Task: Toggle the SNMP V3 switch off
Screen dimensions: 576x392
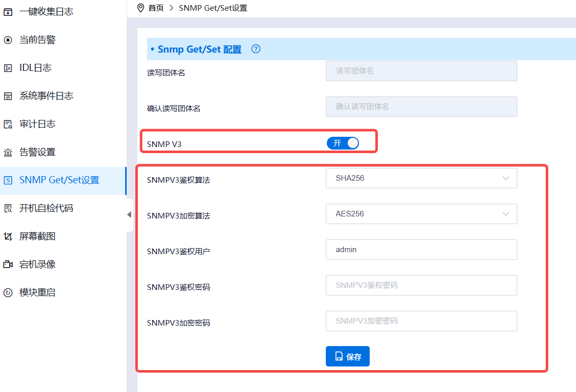Action: pos(343,143)
